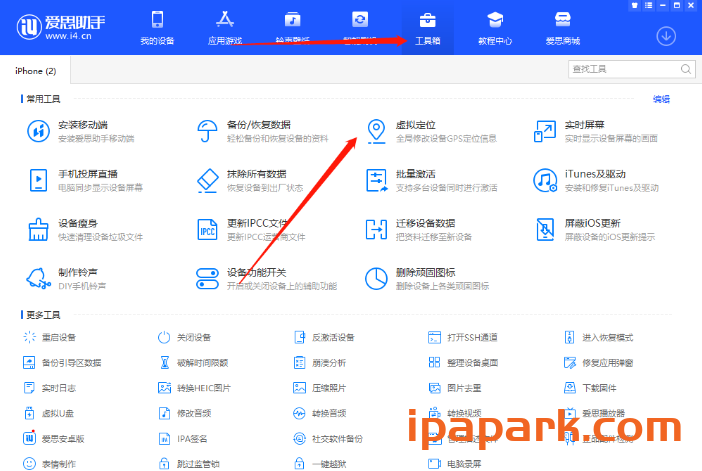
Task: Open iTunes及驱动 (iTunes & Drivers) tool
Action: [x=596, y=180]
